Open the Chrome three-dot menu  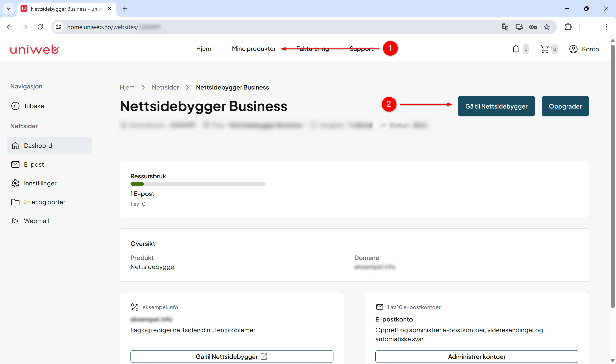(x=606, y=27)
